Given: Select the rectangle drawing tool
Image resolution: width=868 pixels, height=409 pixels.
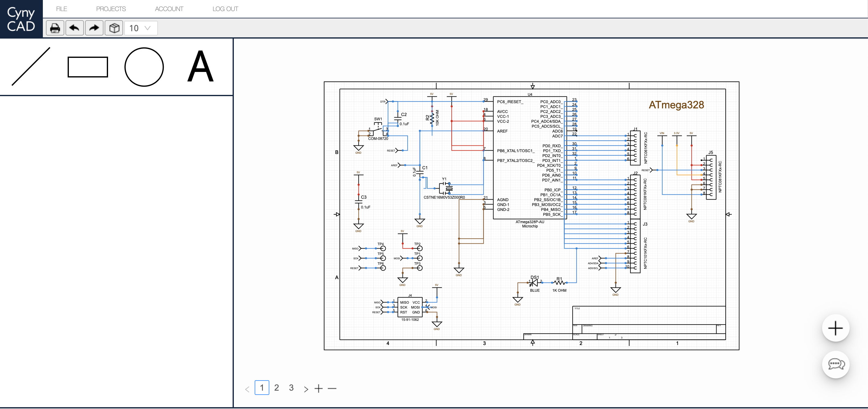Looking at the screenshot, I should click(88, 67).
